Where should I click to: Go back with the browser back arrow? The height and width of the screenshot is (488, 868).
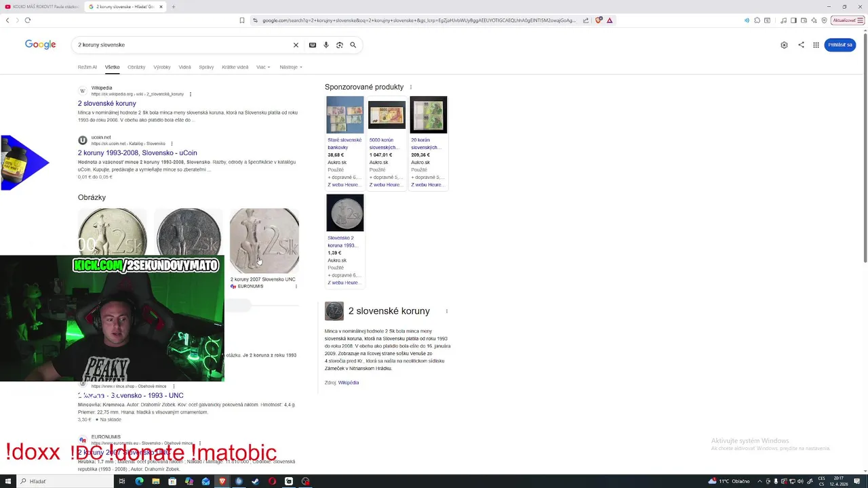7,20
